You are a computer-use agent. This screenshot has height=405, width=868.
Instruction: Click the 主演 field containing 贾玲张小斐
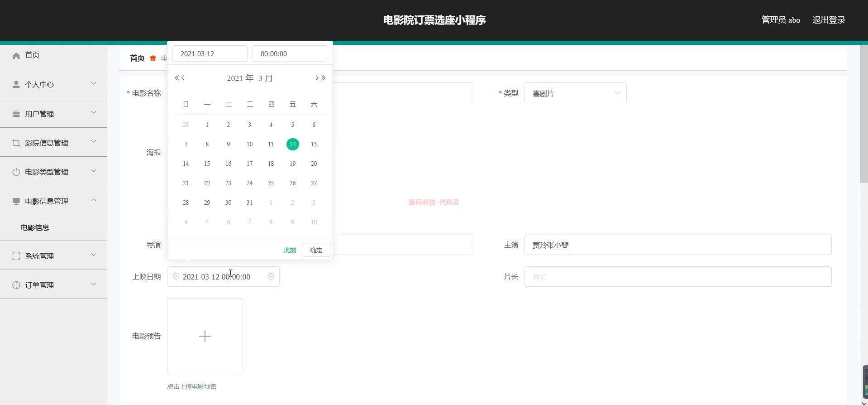tap(678, 245)
